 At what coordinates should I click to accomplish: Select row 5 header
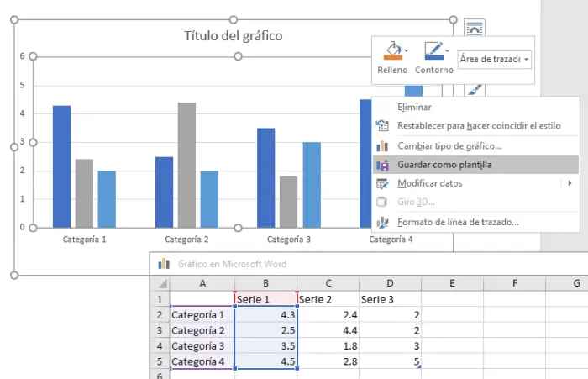pos(160,361)
